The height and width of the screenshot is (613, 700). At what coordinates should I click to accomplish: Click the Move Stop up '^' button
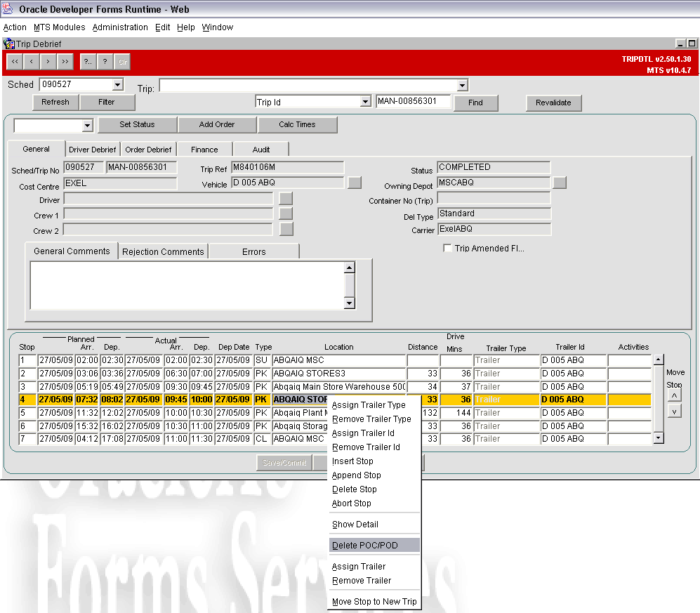pos(674,395)
